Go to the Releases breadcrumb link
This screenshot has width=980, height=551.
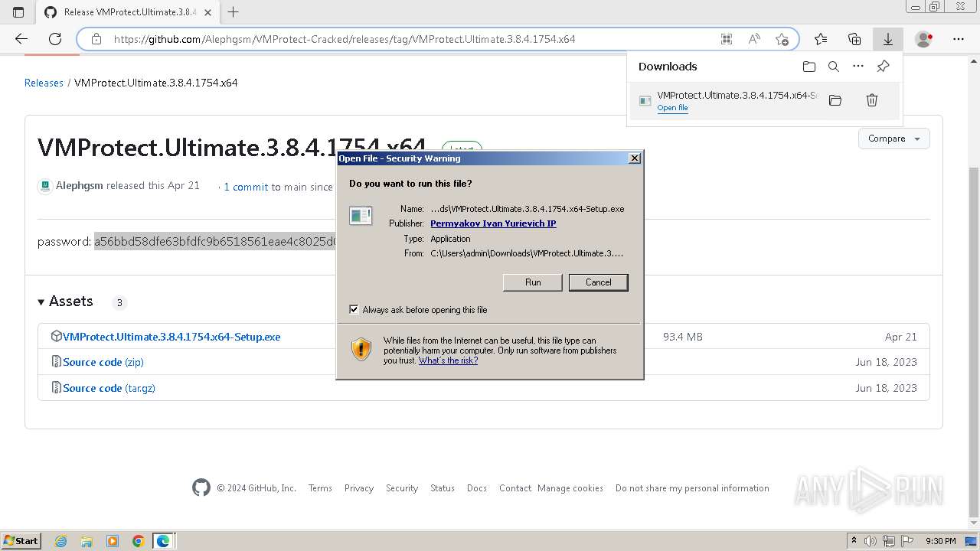[44, 83]
